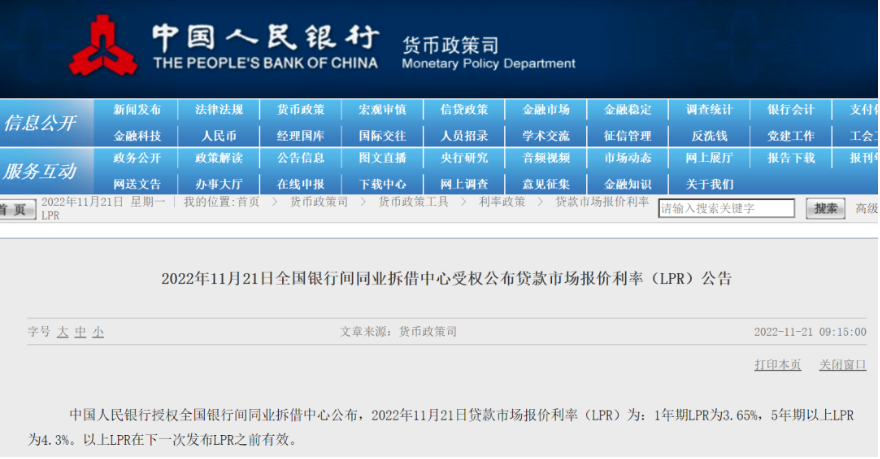Click the 首页 home button
The height and width of the screenshot is (459, 880).
pyautogui.click(x=17, y=209)
